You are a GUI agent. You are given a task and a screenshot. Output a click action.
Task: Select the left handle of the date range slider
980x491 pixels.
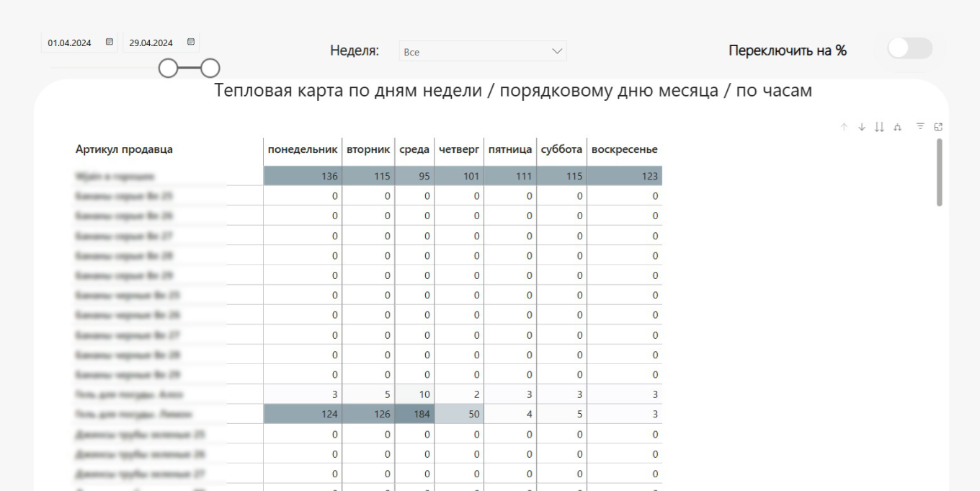167,68
